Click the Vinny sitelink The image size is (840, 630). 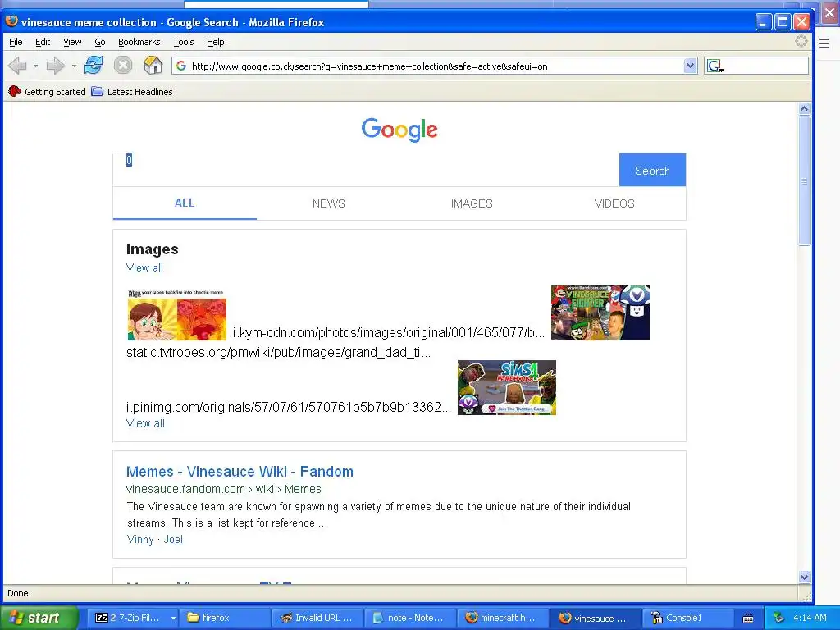(x=140, y=540)
